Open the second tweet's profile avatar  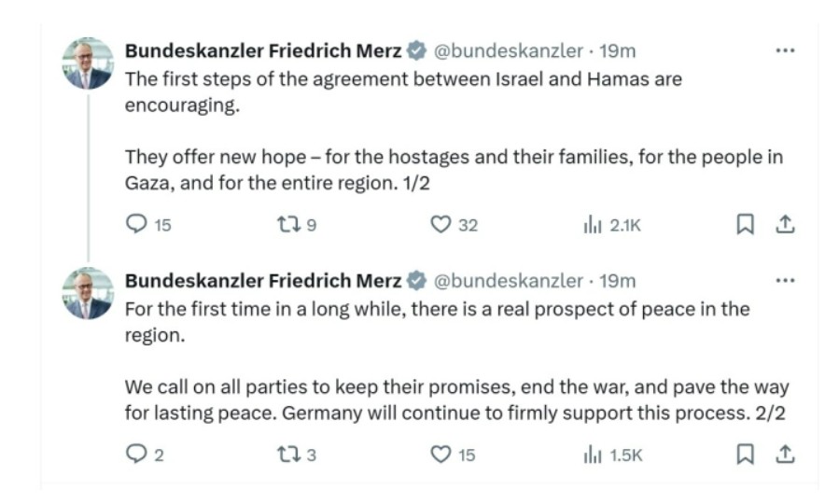pos(88,294)
